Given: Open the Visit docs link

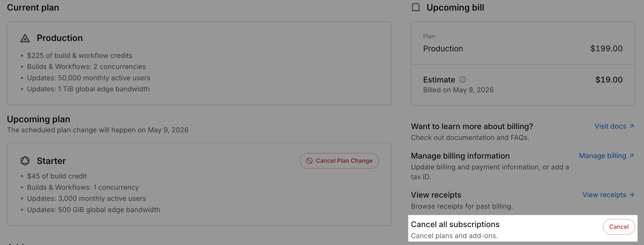Looking at the screenshot, I should tap(610, 126).
